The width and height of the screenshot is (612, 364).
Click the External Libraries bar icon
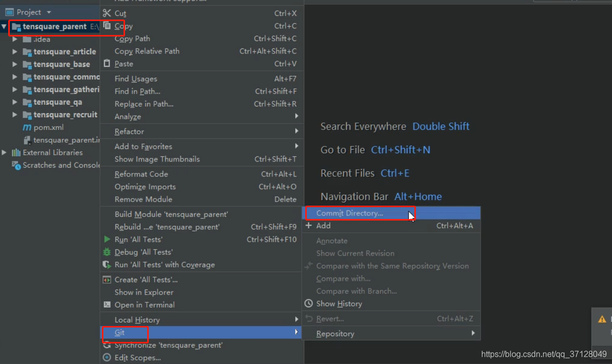coord(16,152)
